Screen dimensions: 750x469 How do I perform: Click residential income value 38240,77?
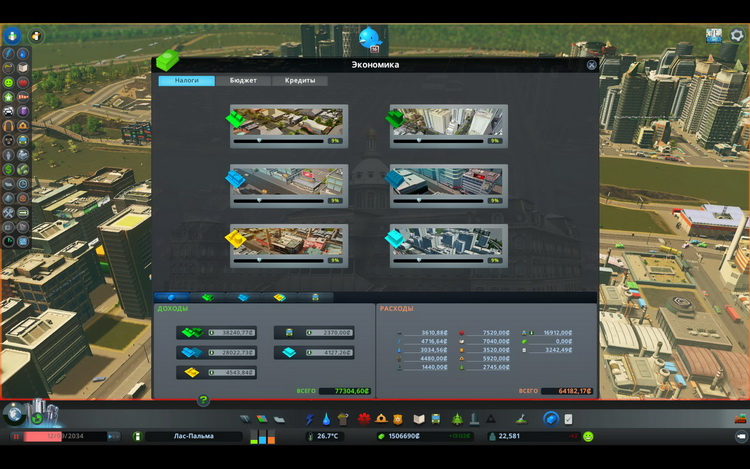[232, 332]
